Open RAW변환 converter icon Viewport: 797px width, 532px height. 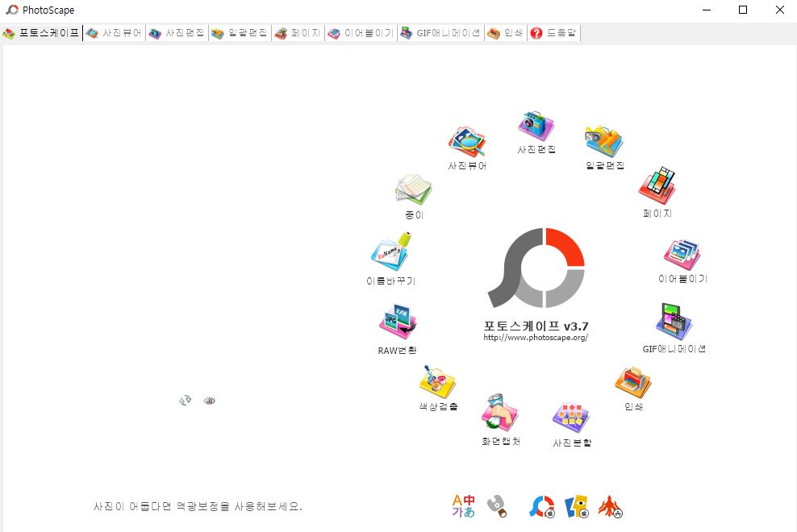(398, 322)
